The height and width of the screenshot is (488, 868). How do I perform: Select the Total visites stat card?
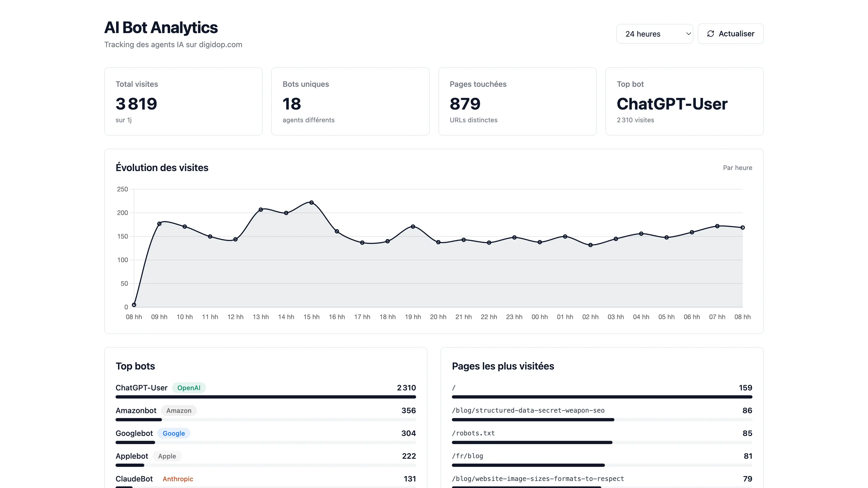[183, 101]
